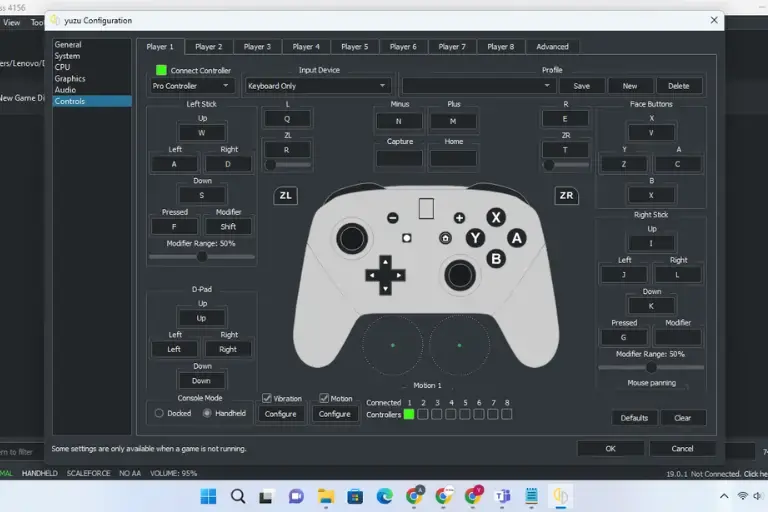Screen dimensions: 768x512
Task: Uncheck Vibration checkbox
Action: [266, 398]
